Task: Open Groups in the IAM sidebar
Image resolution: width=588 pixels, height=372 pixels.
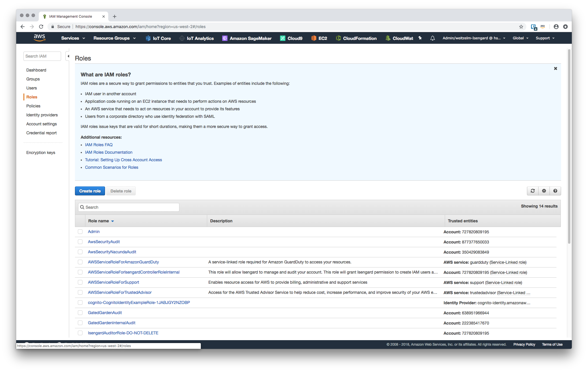Action: click(33, 79)
